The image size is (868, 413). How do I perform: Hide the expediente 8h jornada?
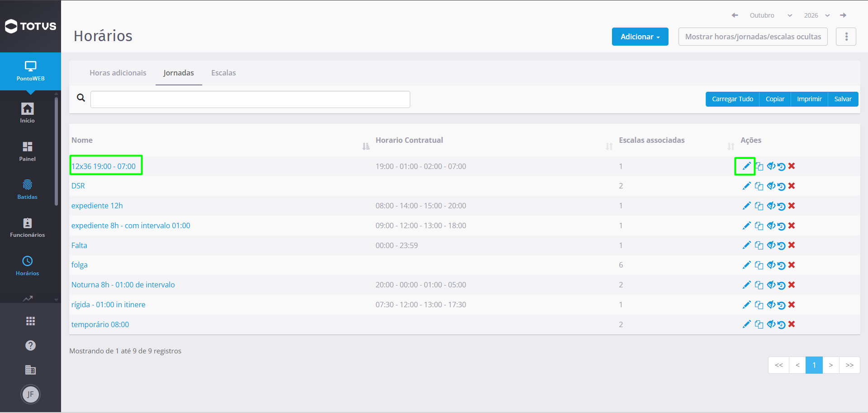coord(771,225)
